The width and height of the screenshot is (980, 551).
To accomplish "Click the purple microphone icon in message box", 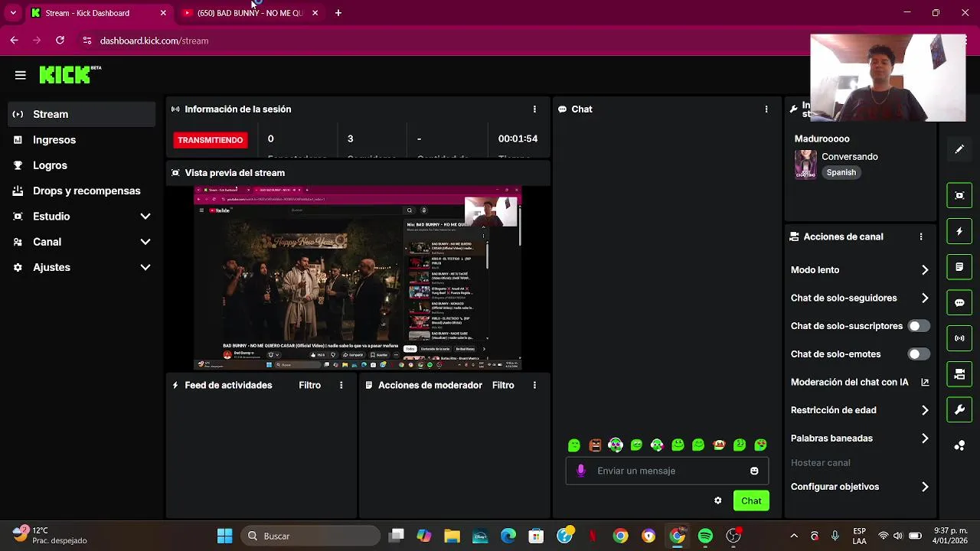I will (581, 471).
